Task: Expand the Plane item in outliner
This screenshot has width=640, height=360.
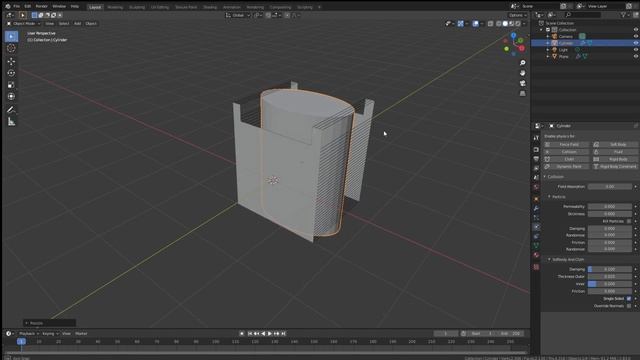Action: 548,56
